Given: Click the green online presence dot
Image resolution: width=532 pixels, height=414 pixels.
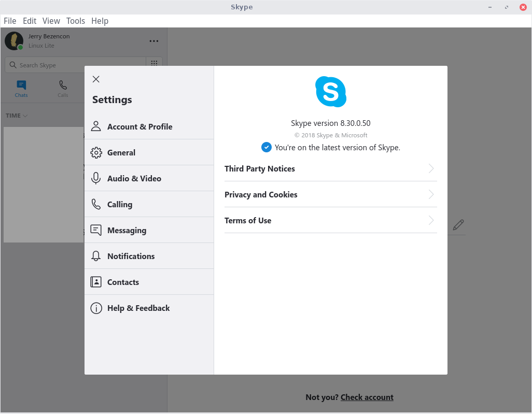Looking at the screenshot, I should [x=20, y=47].
